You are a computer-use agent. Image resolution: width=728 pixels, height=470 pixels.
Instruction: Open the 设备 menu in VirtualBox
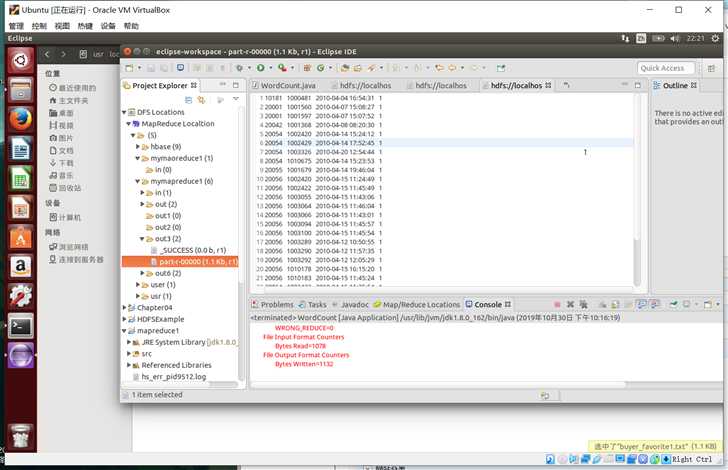[x=108, y=26]
